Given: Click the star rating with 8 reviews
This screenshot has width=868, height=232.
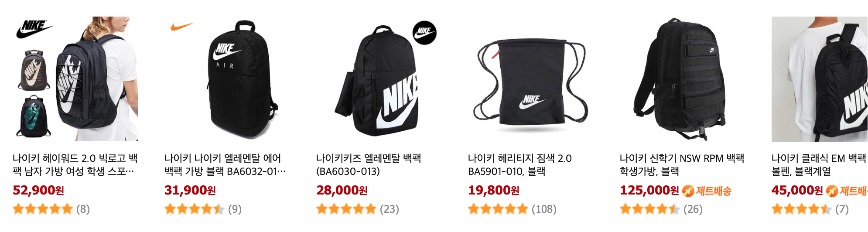Looking at the screenshot, I should click(x=43, y=209).
